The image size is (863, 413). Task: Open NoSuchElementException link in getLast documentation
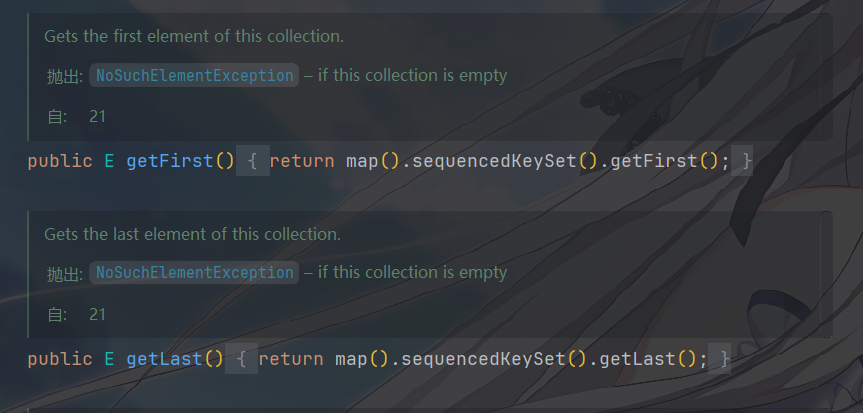[194, 273]
